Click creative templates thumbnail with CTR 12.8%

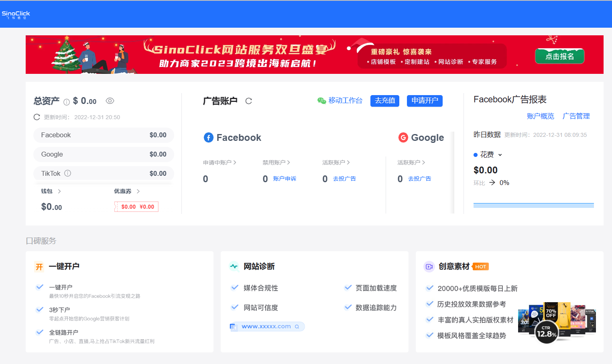point(557,322)
